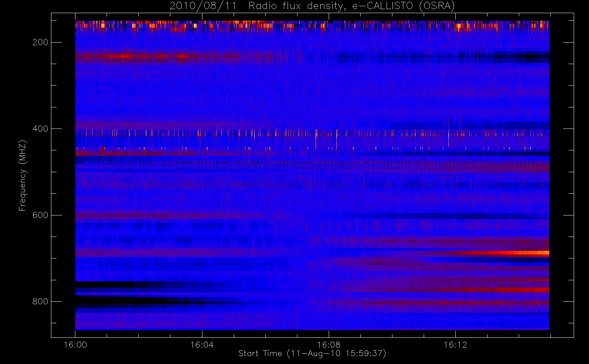Screen dimensions: 589x364
Task: Select the '800' frequency tick label
Action: click(40, 302)
